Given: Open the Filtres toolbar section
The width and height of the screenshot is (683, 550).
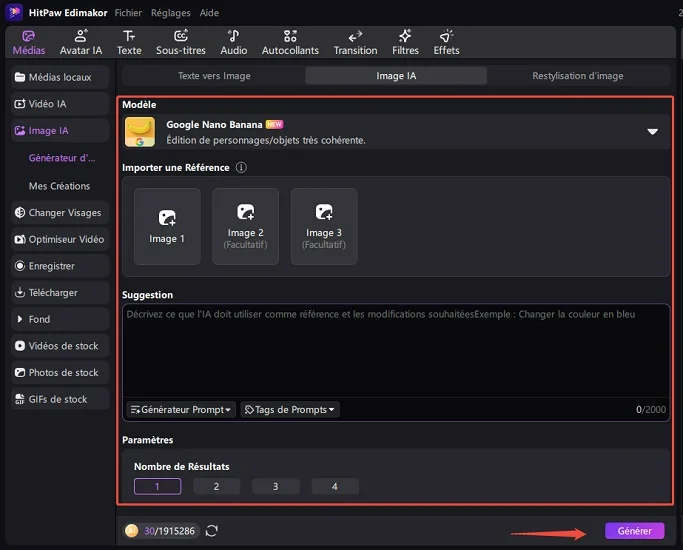Looking at the screenshot, I should [405, 42].
